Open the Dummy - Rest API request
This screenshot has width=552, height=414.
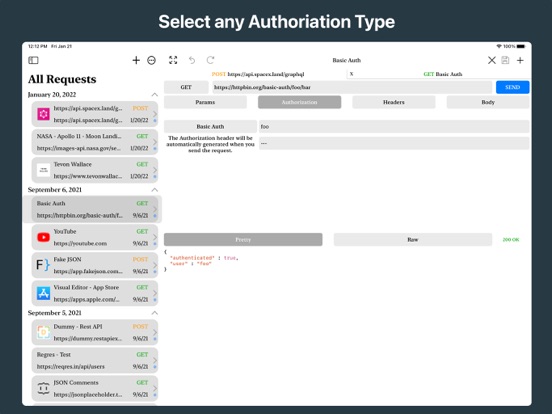[x=95, y=332]
